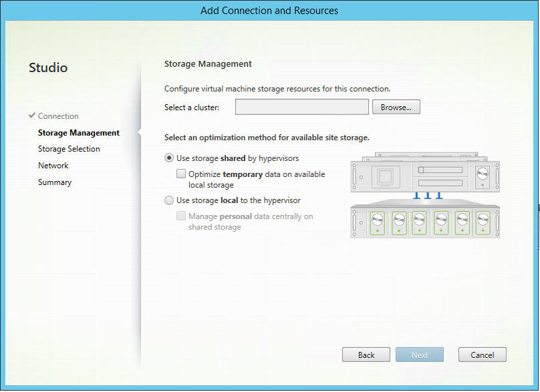Click the third disk in the storage array
Image resolution: width=540 pixels, height=392 pixels.
419,219
